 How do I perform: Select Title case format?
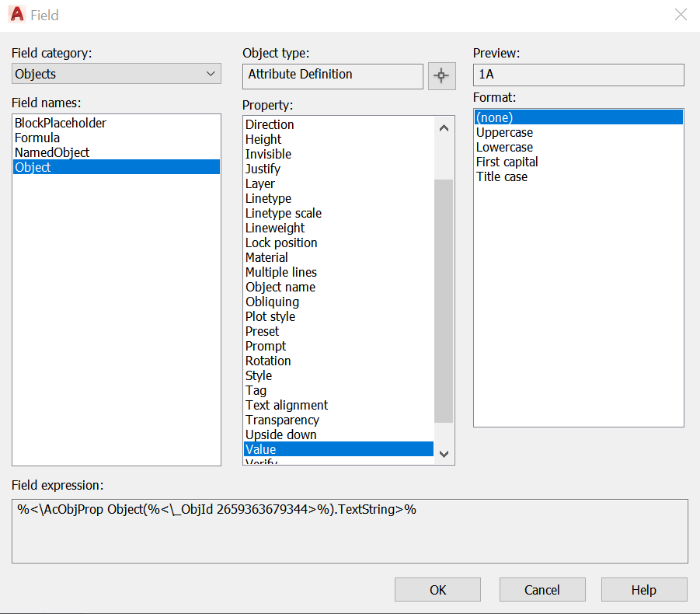pos(579,176)
